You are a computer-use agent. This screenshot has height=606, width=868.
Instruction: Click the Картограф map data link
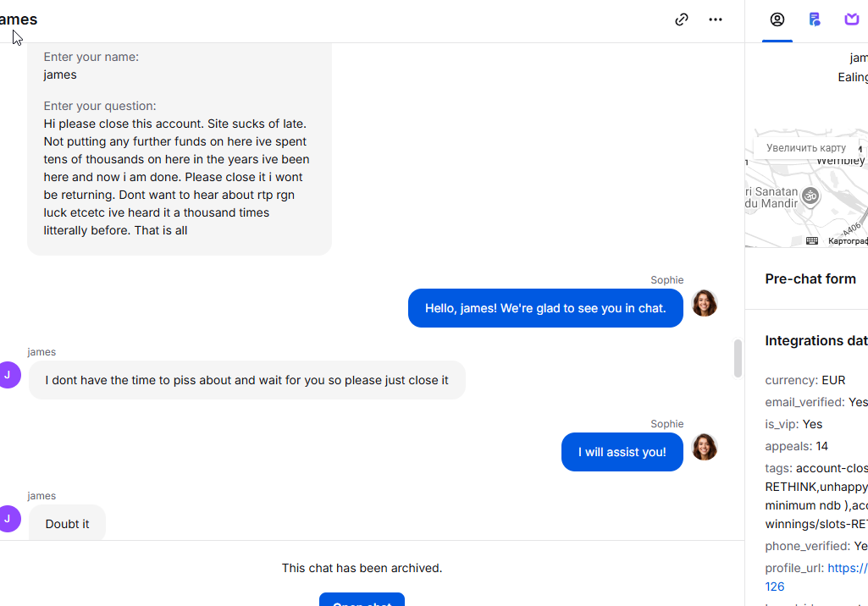click(848, 240)
